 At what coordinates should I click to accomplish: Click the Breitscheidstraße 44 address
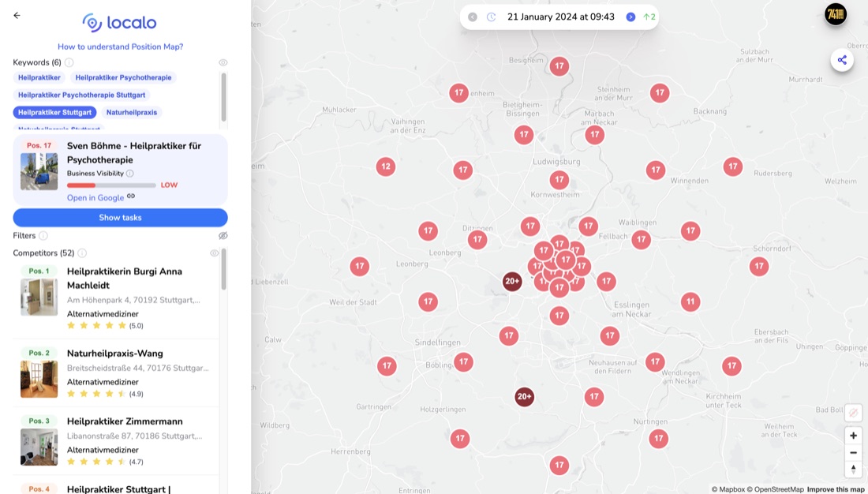point(138,368)
